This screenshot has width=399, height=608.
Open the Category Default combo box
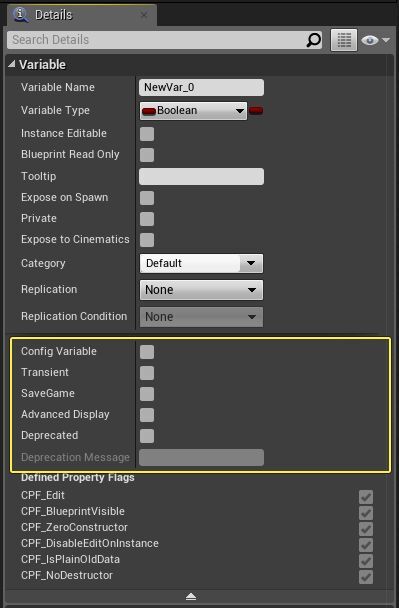[201, 264]
